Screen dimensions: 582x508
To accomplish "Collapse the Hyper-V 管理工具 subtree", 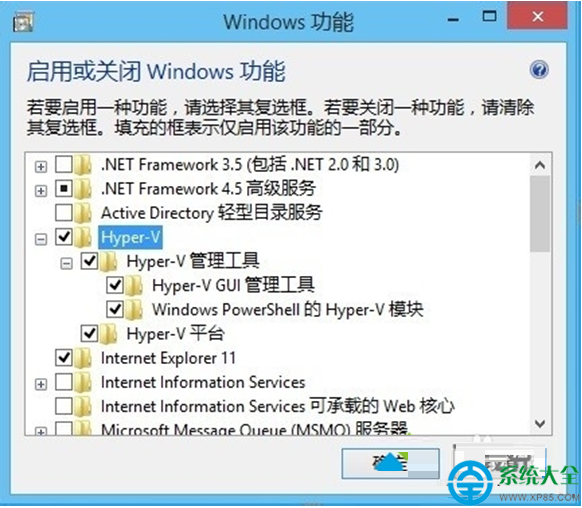I will (66, 263).
